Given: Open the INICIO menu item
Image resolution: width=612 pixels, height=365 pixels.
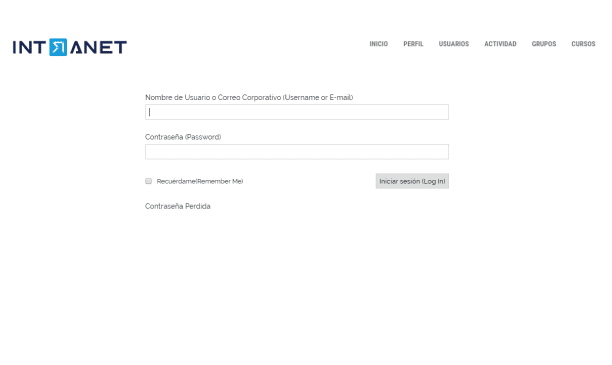Looking at the screenshot, I should pyautogui.click(x=379, y=44).
